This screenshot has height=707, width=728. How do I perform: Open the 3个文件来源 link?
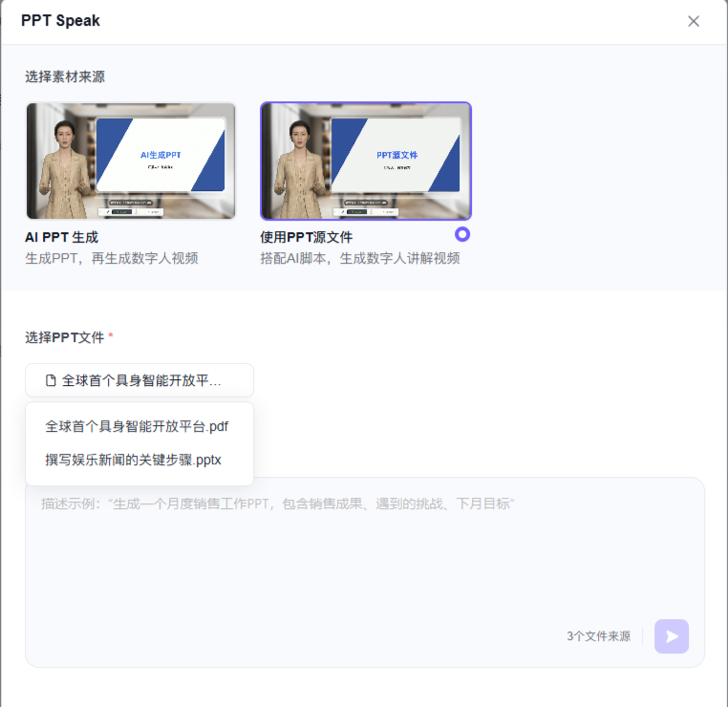(598, 636)
